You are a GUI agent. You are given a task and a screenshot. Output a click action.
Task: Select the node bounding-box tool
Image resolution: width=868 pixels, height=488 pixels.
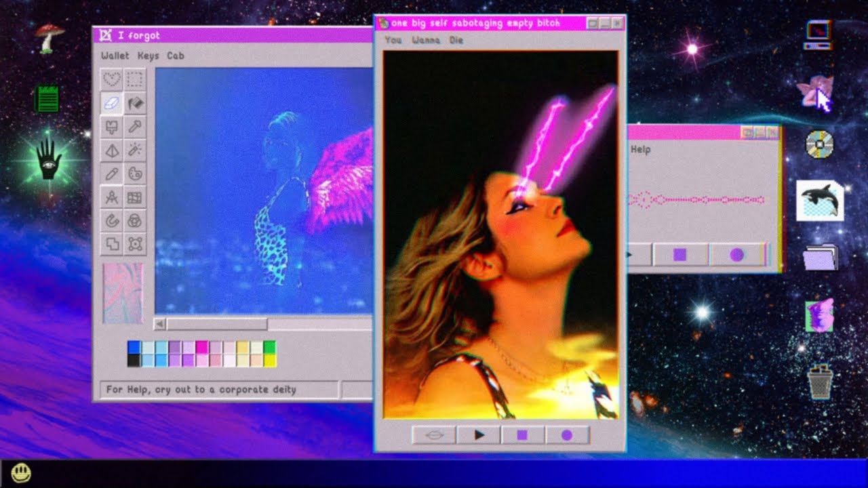[x=135, y=244]
